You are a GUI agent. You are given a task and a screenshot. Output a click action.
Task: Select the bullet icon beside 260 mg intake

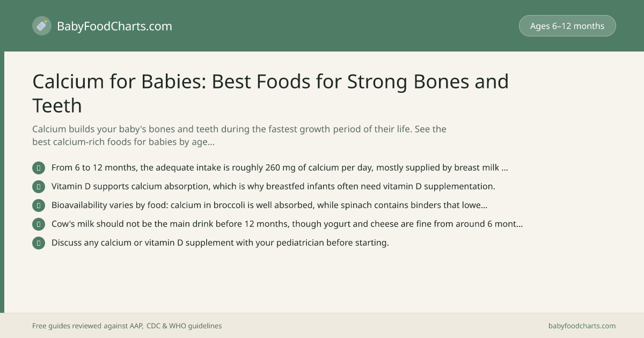(x=39, y=168)
